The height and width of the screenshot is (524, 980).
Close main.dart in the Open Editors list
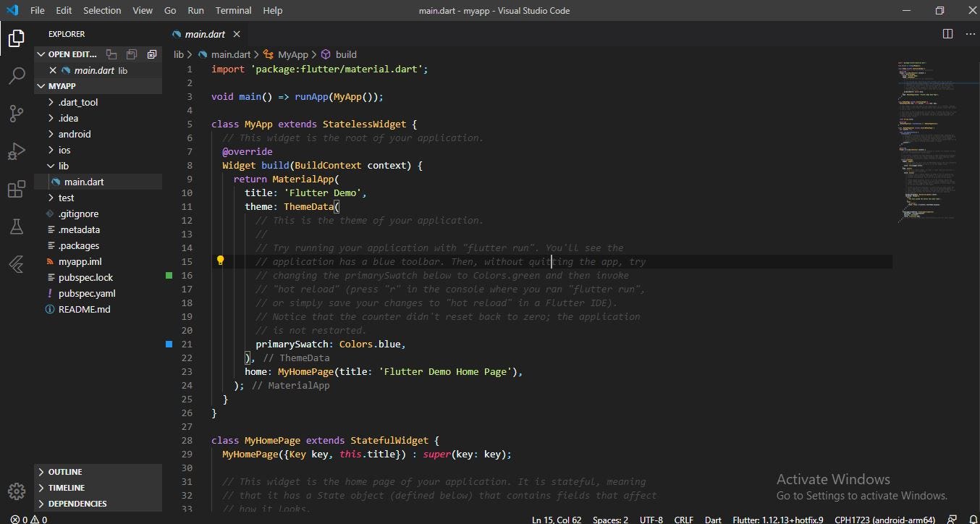point(53,70)
